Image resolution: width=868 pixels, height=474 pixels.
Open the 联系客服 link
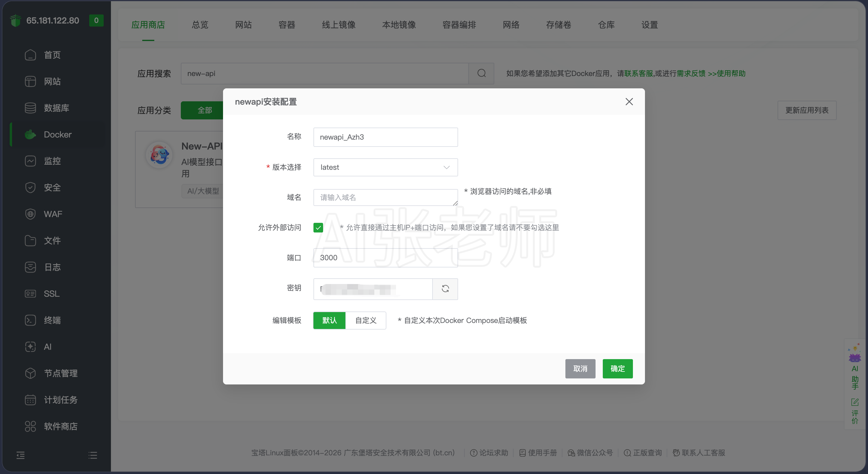639,74
